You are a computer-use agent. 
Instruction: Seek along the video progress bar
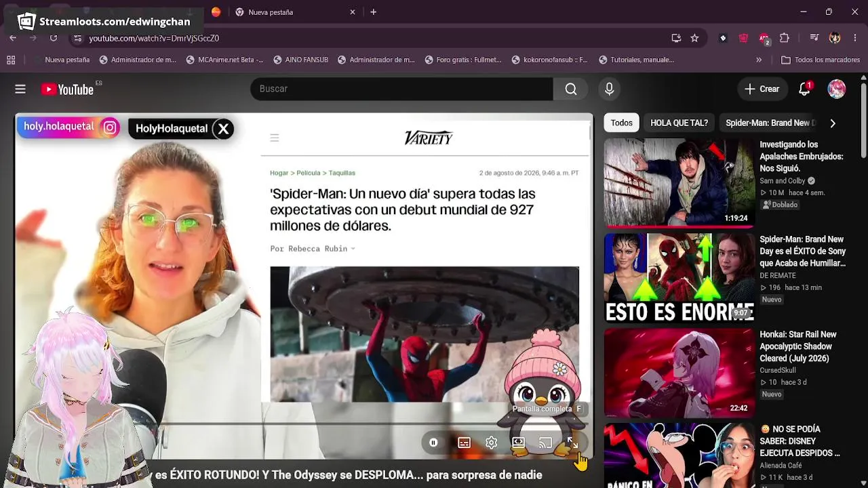pos(304,424)
